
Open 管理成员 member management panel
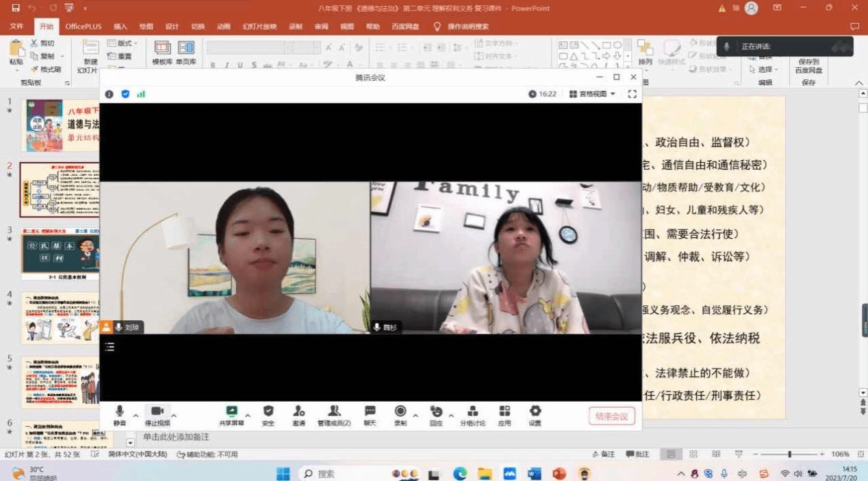point(334,411)
